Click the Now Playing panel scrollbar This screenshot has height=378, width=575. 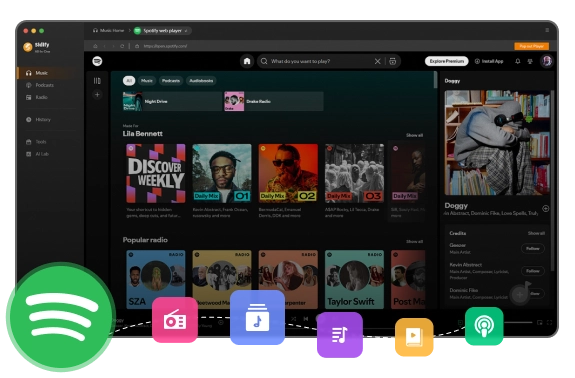tap(552, 180)
